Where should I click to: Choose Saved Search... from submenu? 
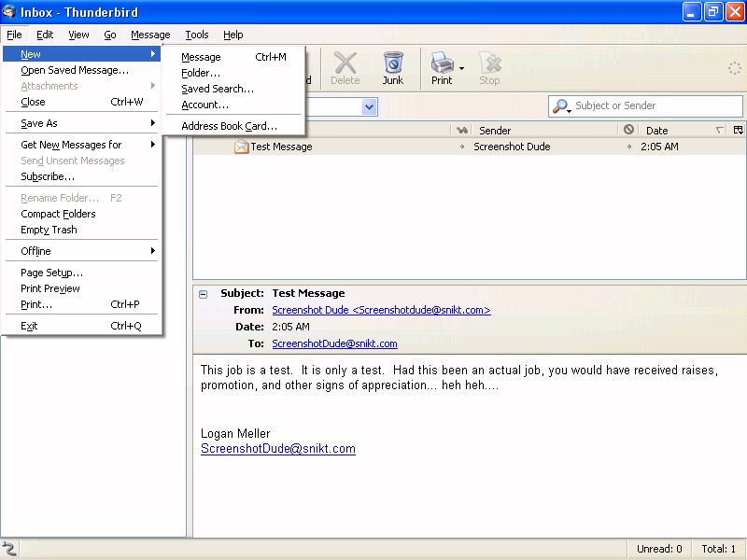[233, 89]
